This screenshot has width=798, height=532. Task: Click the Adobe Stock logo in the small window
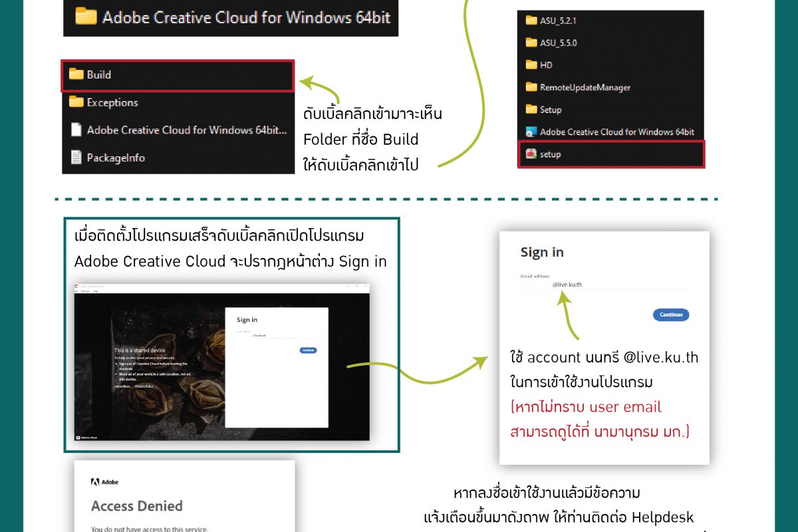[x=87, y=438]
